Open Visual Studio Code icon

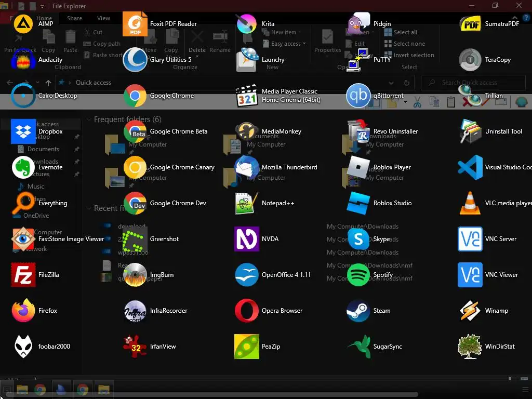coord(470,167)
